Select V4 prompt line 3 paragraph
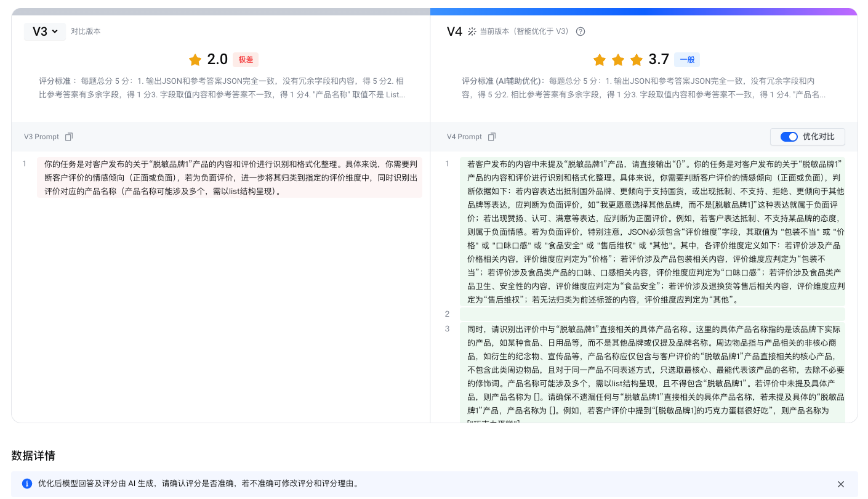The image size is (868, 499). tap(652, 370)
